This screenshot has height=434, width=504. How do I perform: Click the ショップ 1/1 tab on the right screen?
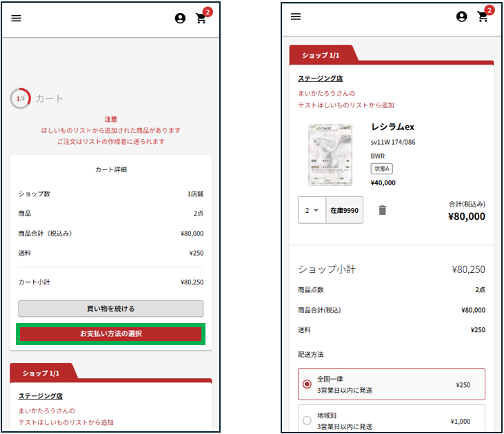(321, 54)
